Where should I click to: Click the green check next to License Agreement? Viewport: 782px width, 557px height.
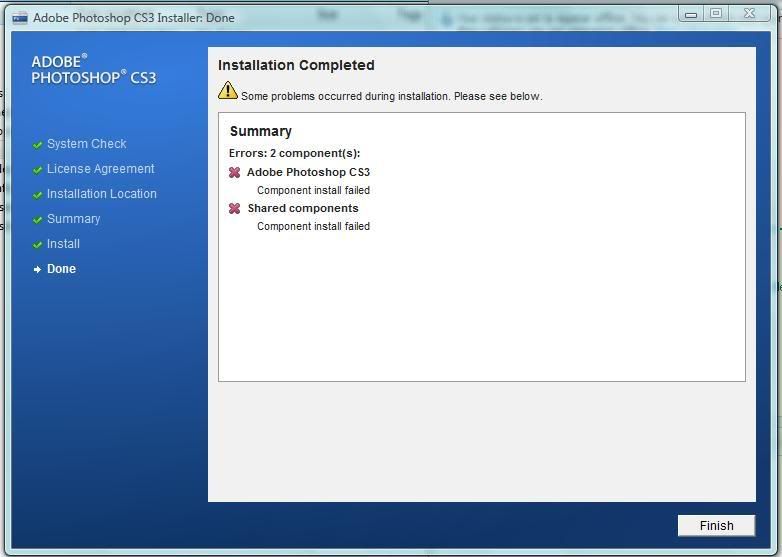click(x=37, y=170)
